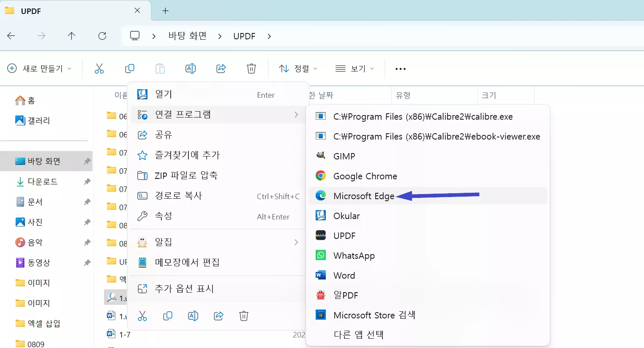Screen dimensions: 644x348
Task: Click the Copy icon in context menu bottom
Action: tap(168, 316)
